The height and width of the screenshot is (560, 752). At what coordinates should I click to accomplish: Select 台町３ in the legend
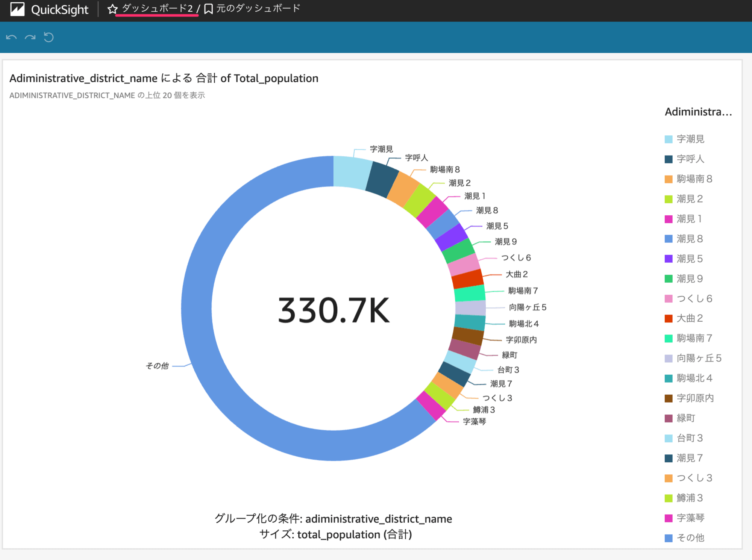(x=684, y=438)
